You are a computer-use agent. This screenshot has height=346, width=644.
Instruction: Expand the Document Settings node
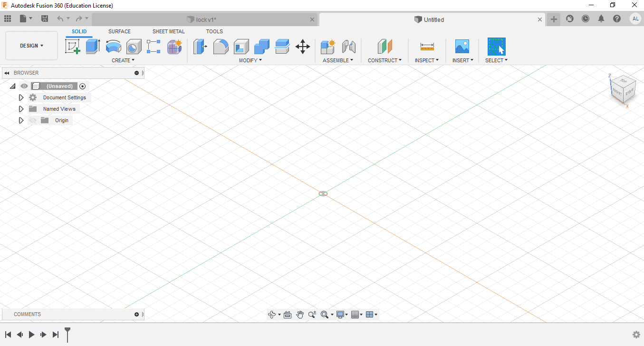click(x=21, y=97)
